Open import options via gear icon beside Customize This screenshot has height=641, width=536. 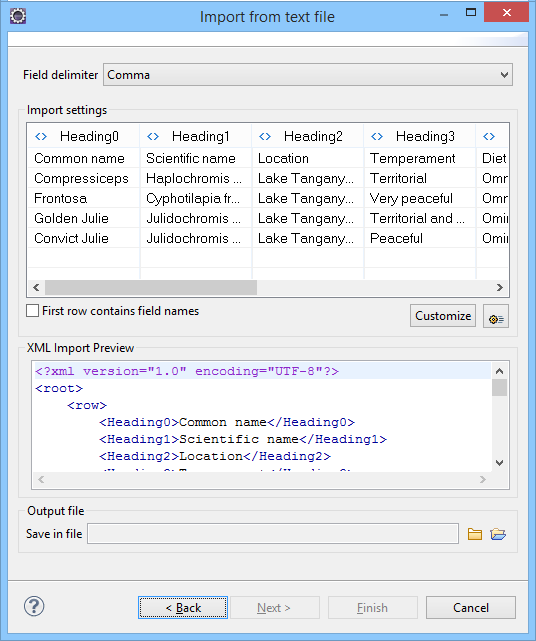[496, 316]
